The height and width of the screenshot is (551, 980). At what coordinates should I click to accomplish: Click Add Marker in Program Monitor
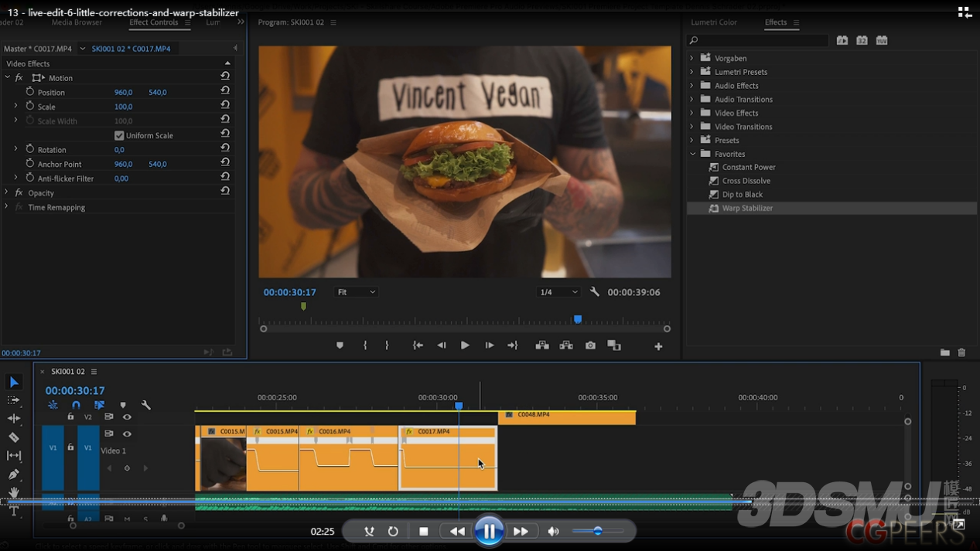coord(340,345)
